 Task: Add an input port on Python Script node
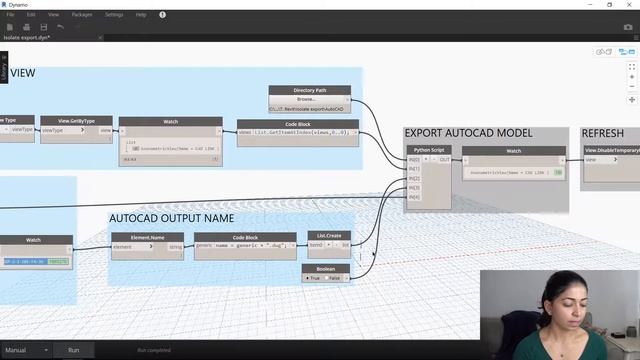[x=426, y=159]
